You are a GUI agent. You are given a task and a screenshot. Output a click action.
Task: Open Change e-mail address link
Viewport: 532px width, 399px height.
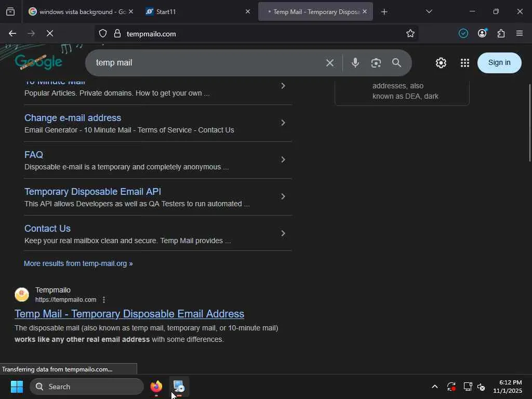(73, 118)
